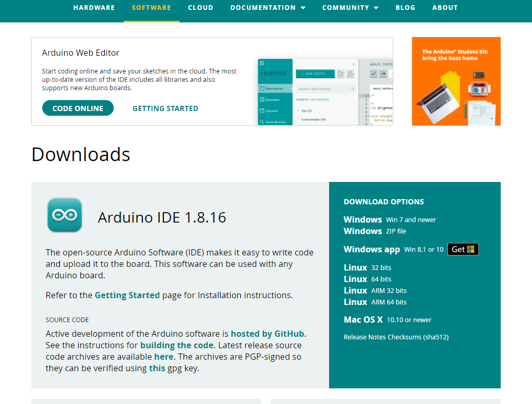Screen dimensions: 532x404
Task: Open the About nav item
Action: pos(445,7)
